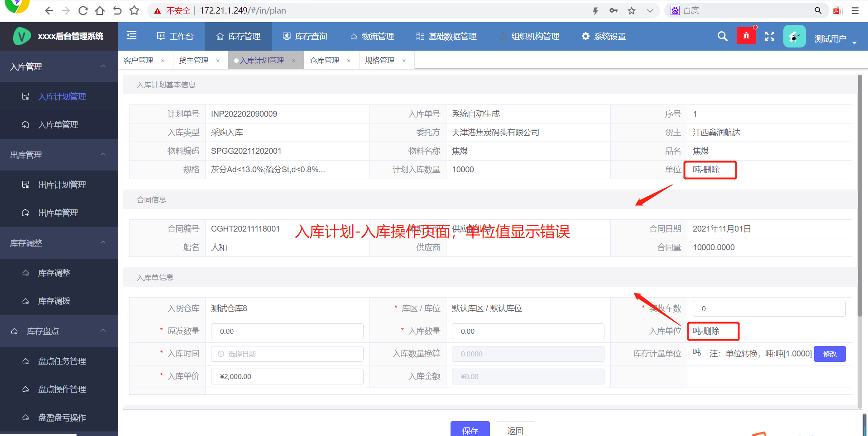Open the browser hamburger menu
The width and height of the screenshot is (868, 436).
tap(855, 10)
